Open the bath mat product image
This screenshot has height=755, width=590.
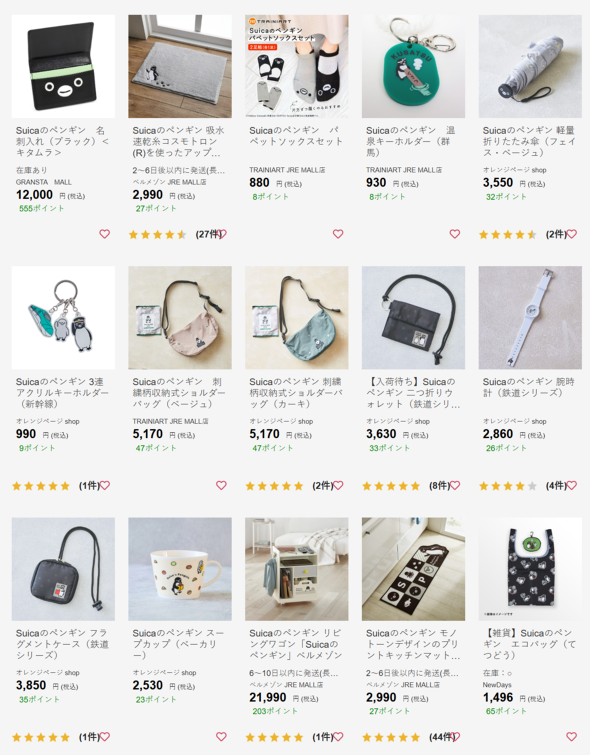(180, 66)
